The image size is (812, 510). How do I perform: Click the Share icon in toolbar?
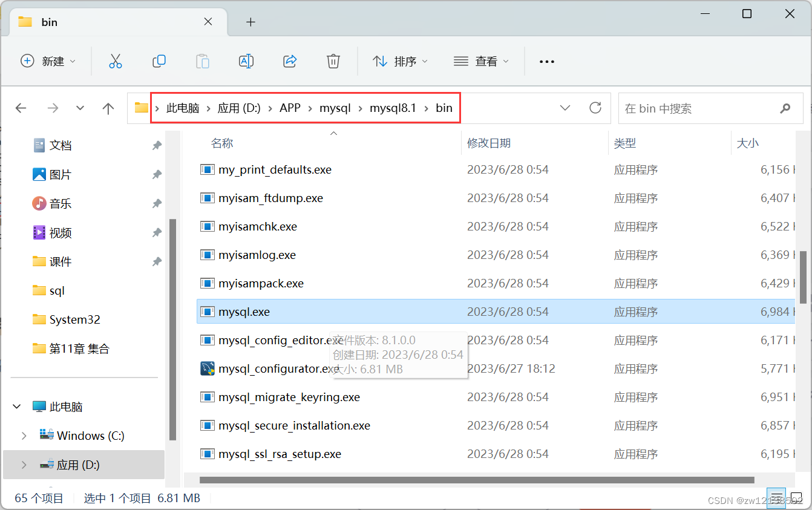tap(290, 61)
